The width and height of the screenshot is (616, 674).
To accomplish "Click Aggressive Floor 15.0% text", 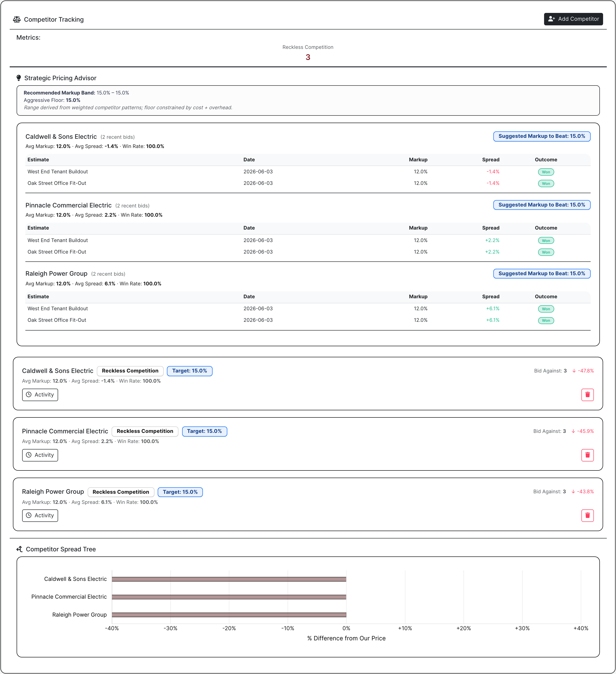I will [52, 100].
